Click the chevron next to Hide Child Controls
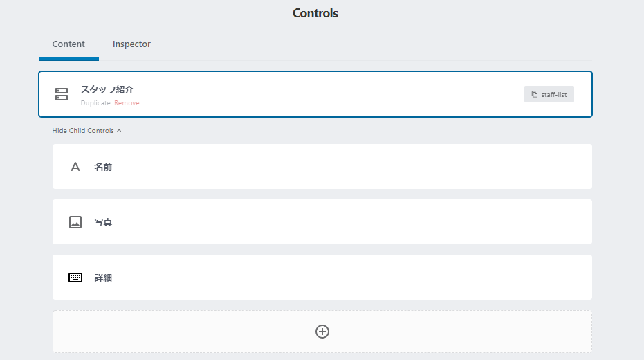 (x=119, y=131)
